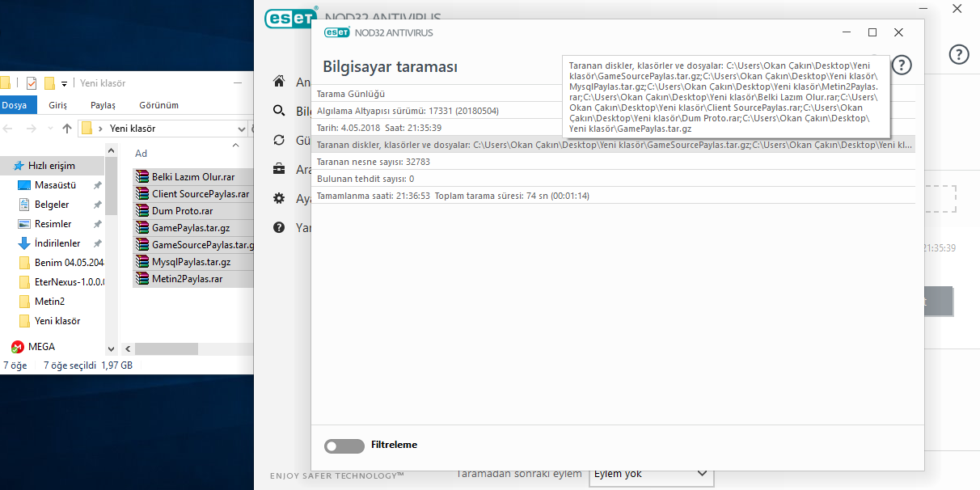Click the İndirilenler download arrow icon

(x=24, y=243)
